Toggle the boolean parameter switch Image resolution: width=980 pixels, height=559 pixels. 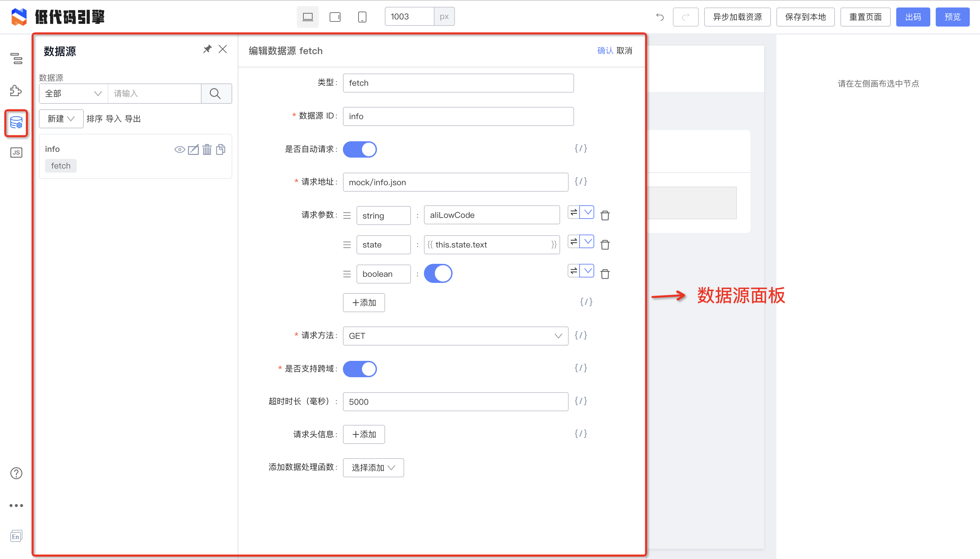point(438,274)
